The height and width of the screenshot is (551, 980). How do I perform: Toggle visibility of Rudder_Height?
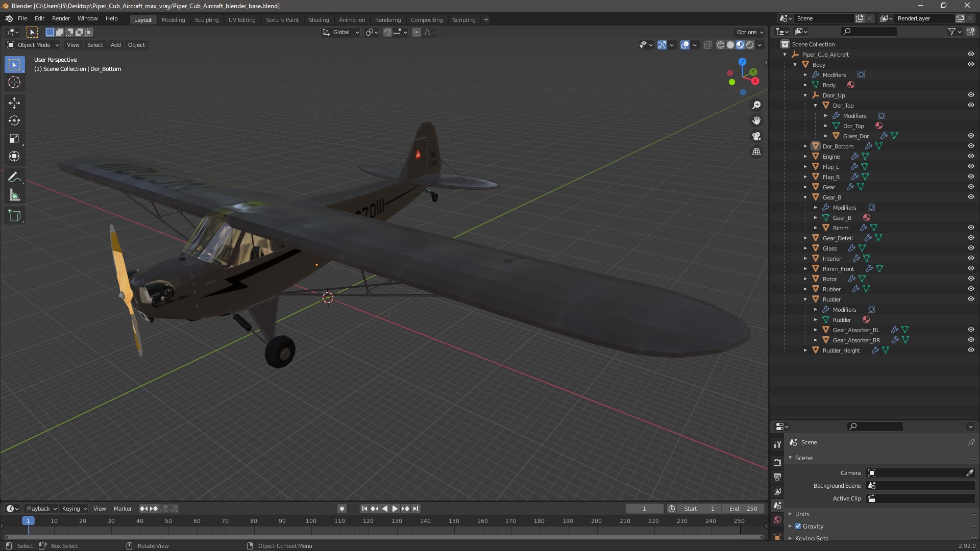[x=971, y=350]
